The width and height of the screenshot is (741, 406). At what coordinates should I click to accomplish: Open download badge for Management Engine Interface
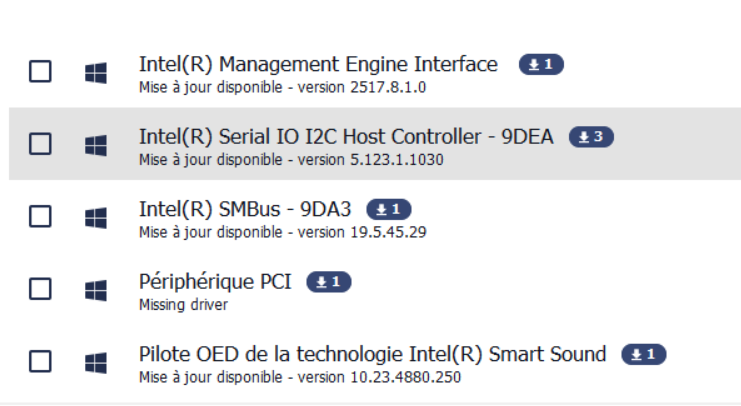[541, 64]
